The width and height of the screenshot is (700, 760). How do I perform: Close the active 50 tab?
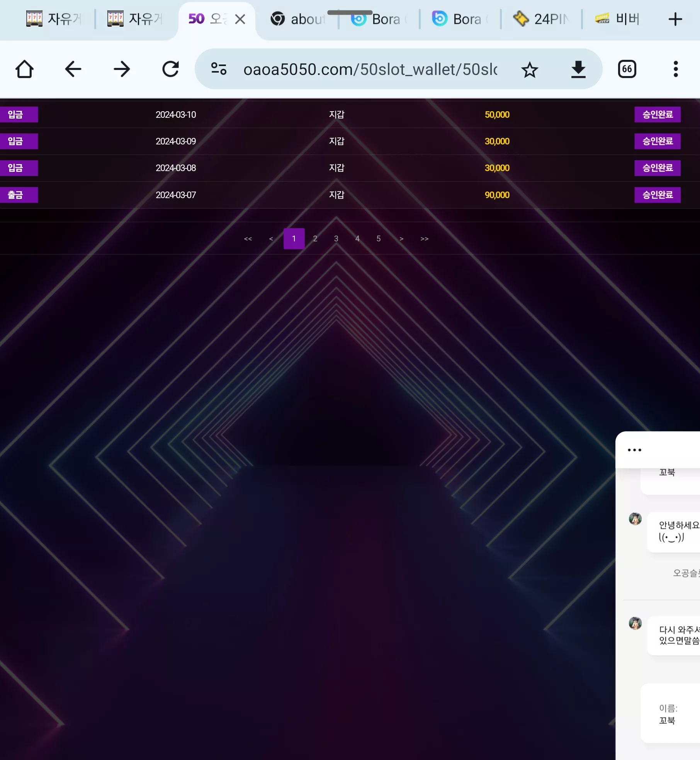[240, 19]
